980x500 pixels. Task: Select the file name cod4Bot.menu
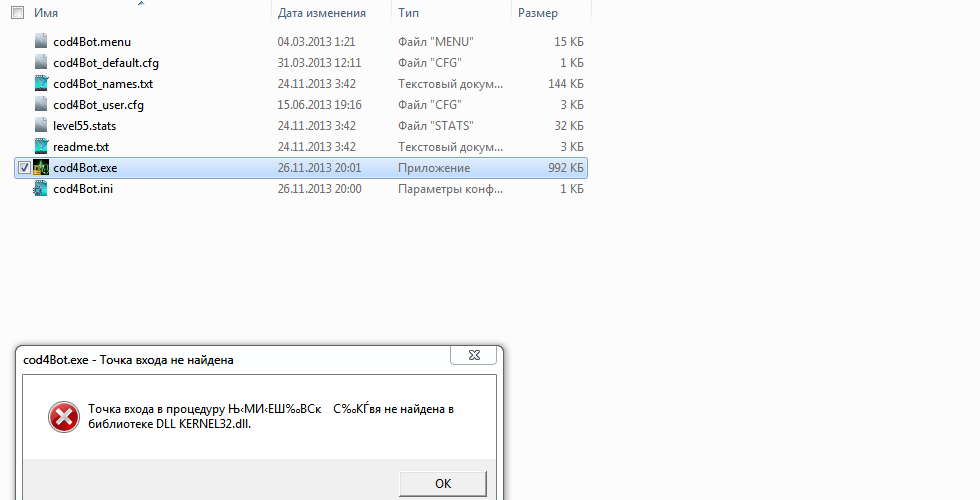coord(92,42)
